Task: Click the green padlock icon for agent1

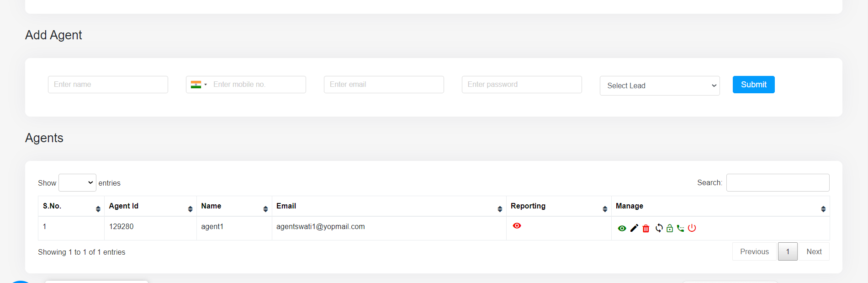Action: [x=670, y=228]
